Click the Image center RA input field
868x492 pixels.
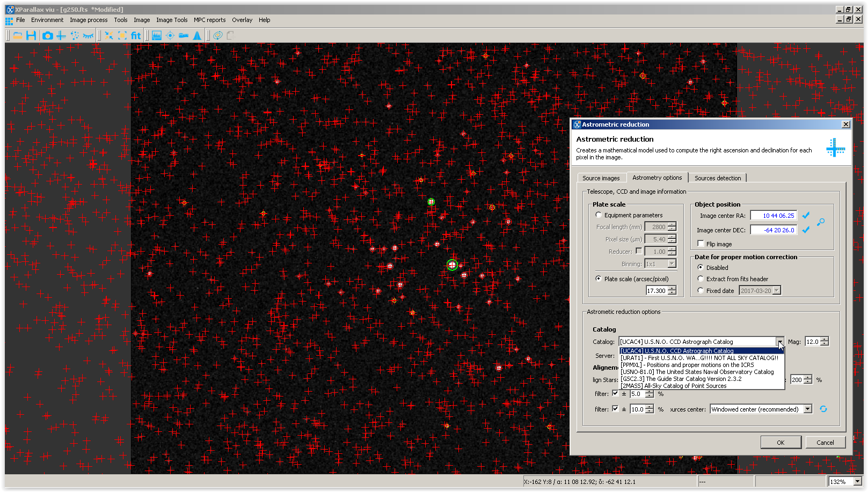[x=774, y=215]
